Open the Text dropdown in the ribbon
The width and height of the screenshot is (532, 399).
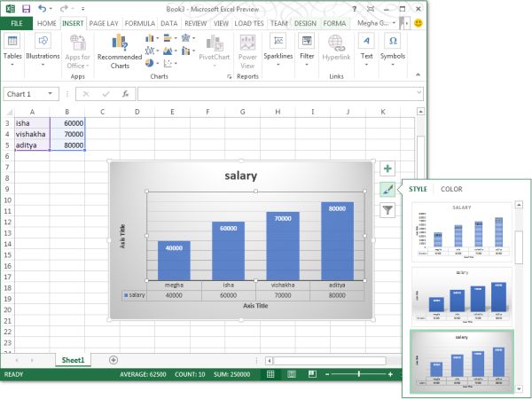(366, 51)
